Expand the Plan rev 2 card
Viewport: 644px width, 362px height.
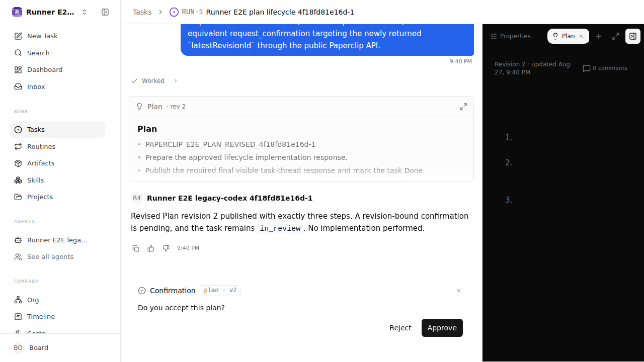(x=463, y=107)
